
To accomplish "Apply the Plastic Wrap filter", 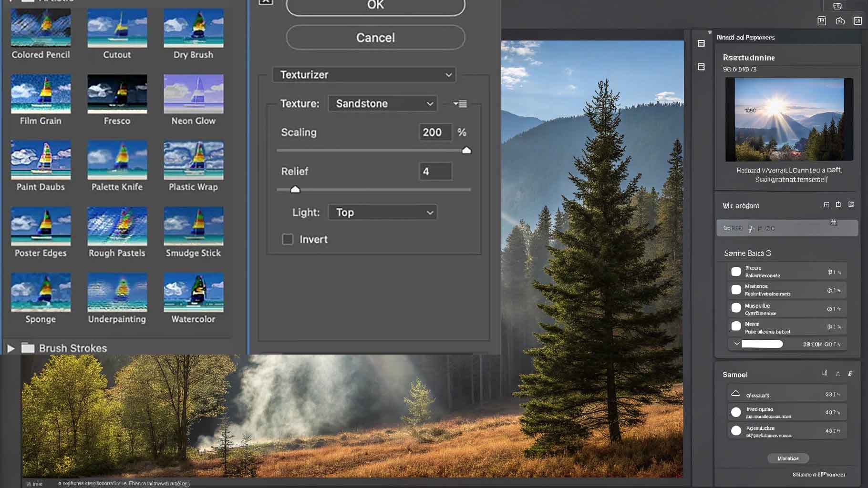I will [193, 160].
